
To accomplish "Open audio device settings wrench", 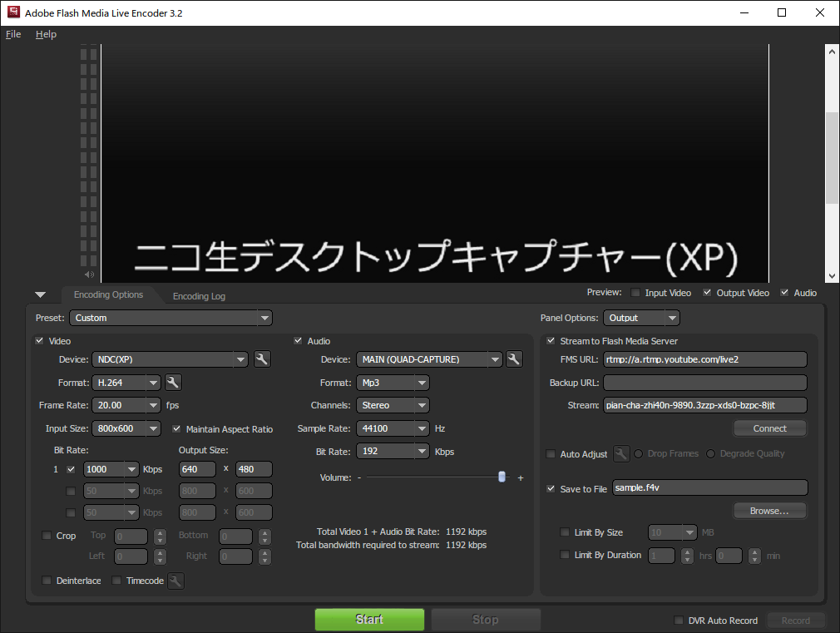I will tap(514, 359).
